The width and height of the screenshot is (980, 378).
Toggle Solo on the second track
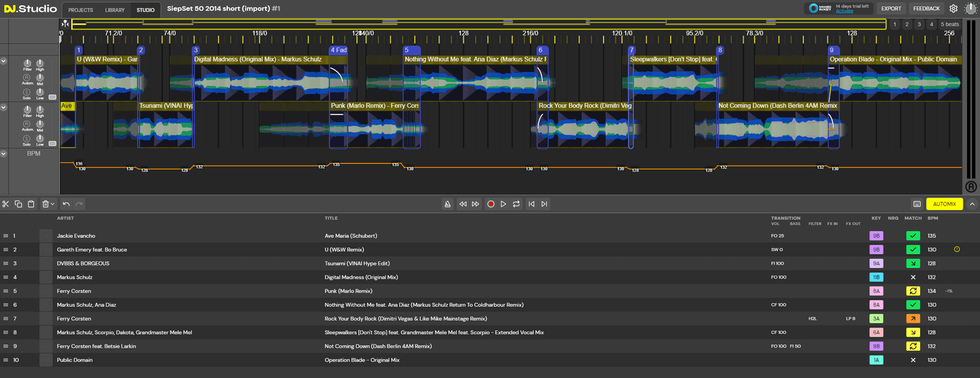[x=27, y=138]
